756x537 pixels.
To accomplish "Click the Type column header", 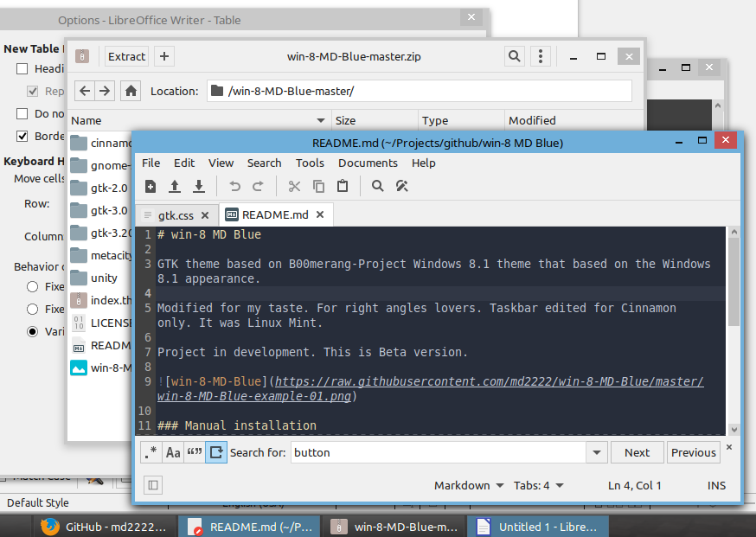I will (x=461, y=120).
